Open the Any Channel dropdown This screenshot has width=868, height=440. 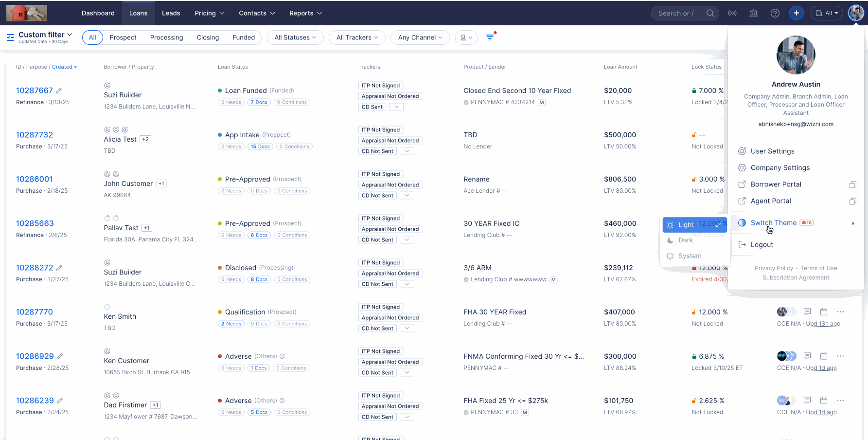click(420, 37)
